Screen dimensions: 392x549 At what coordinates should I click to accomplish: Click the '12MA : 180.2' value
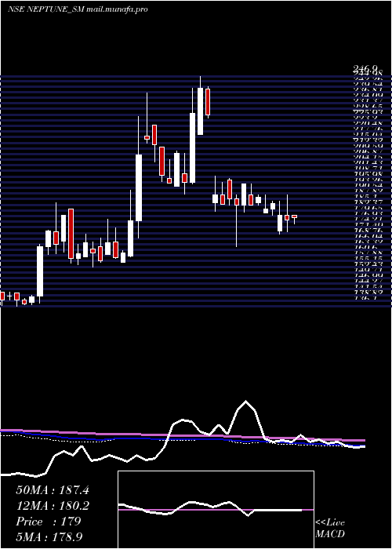point(53,506)
